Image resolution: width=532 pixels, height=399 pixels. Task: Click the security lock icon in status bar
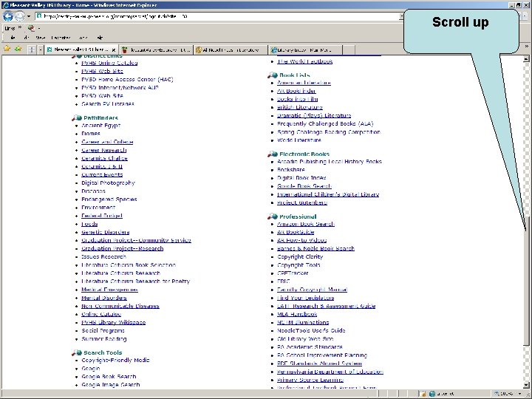tap(423, 394)
